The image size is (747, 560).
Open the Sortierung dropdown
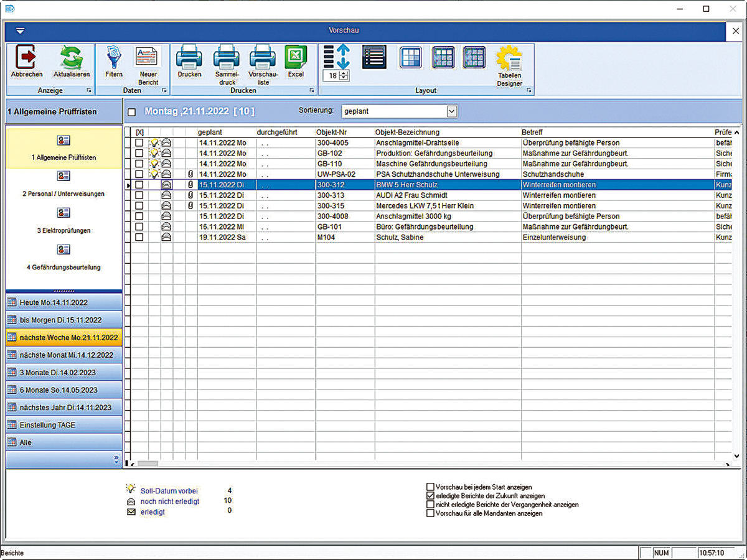pyautogui.click(x=452, y=111)
